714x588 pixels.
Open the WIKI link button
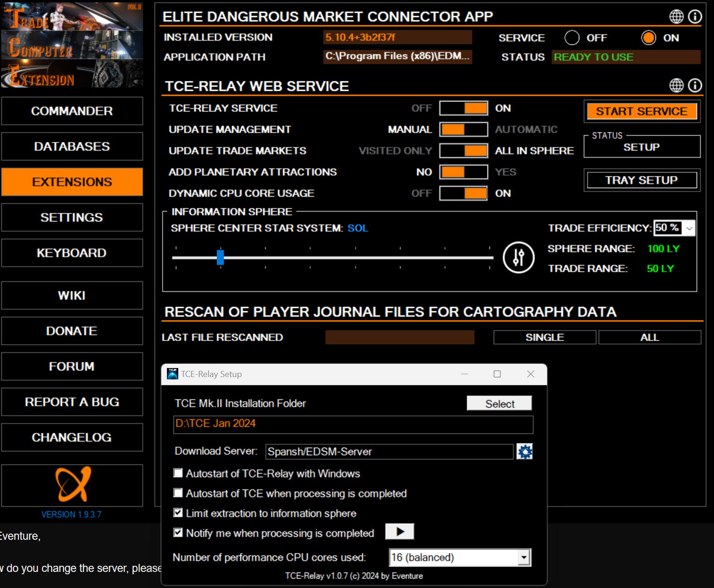(x=72, y=295)
